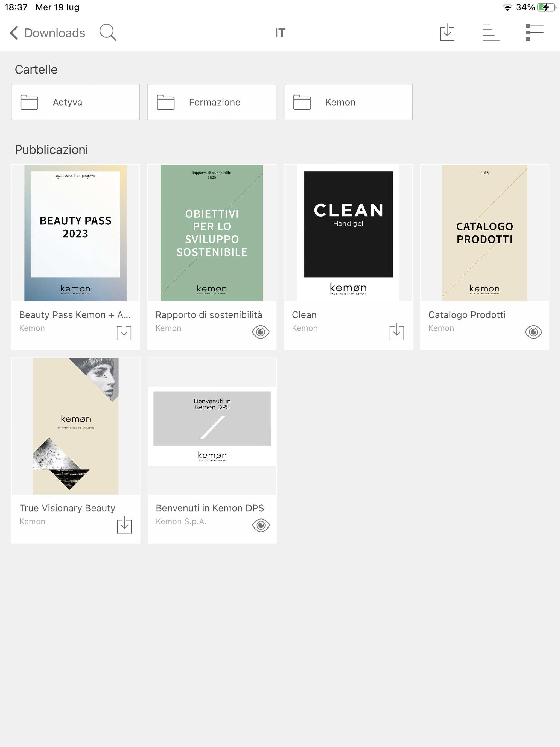Viewport: 560px width, 747px height.
Task: Open the Formazione folder
Action: click(212, 102)
